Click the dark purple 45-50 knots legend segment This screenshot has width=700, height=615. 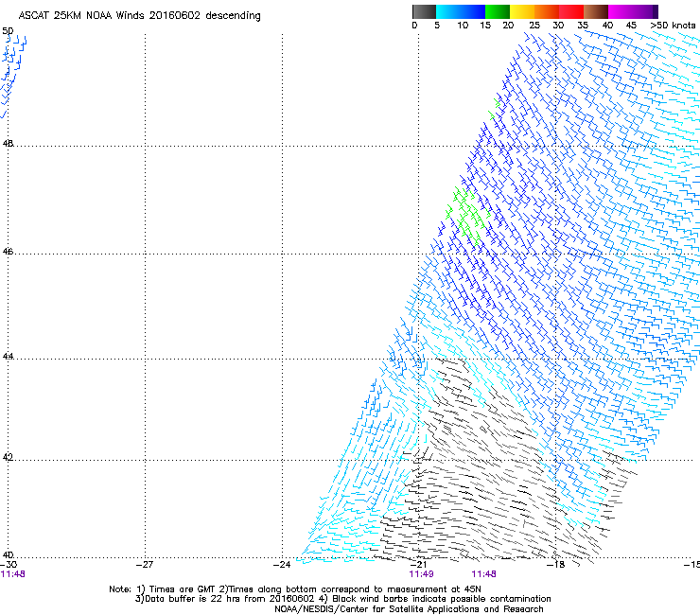click(645, 11)
